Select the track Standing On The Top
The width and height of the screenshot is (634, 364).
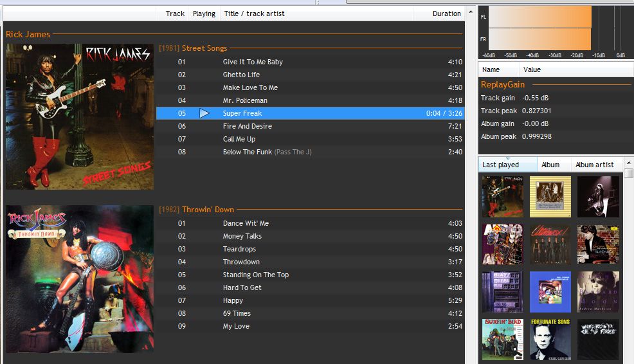click(256, 275)
